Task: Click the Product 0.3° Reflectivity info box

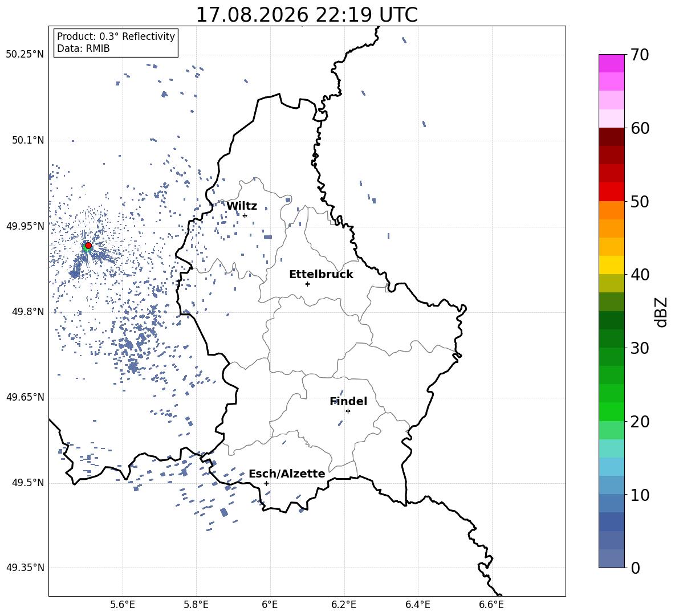Action: tap(116, 42)
